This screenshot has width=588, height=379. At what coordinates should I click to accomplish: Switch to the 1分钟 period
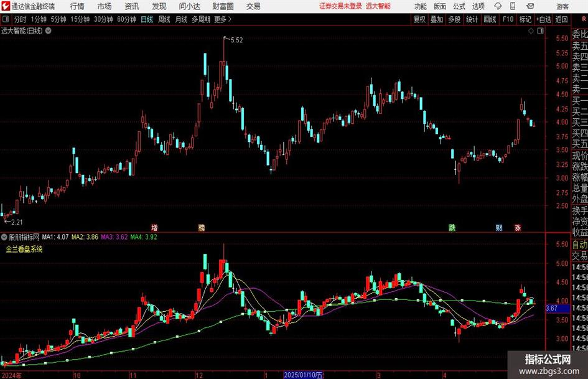[x=38, y=19]
